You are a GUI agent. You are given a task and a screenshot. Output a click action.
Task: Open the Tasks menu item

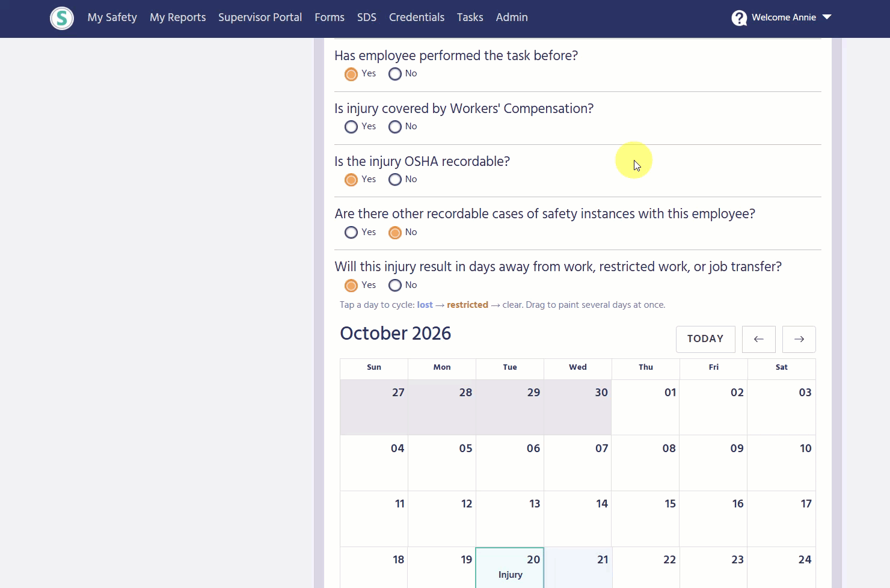click(470, 17)
